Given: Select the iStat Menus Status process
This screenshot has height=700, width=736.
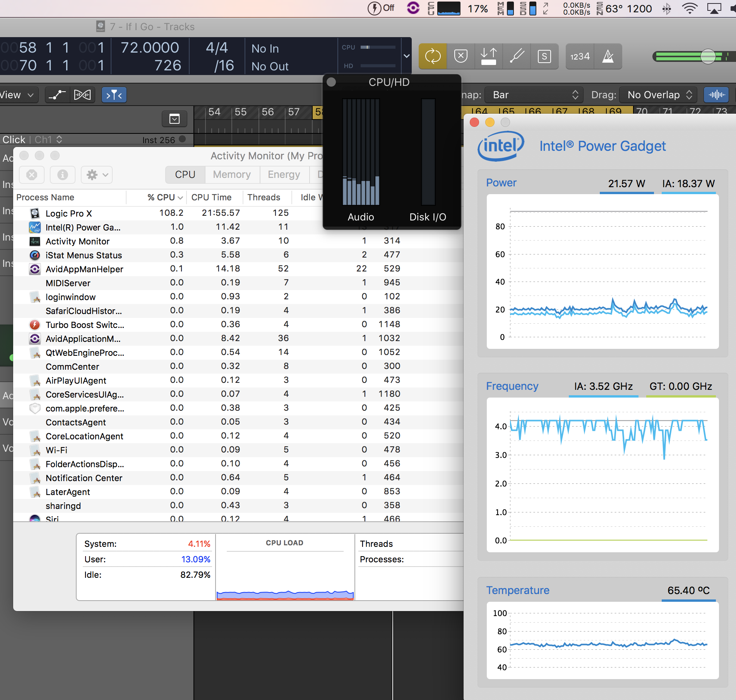Looking at the screenshot, I should 238,255.
